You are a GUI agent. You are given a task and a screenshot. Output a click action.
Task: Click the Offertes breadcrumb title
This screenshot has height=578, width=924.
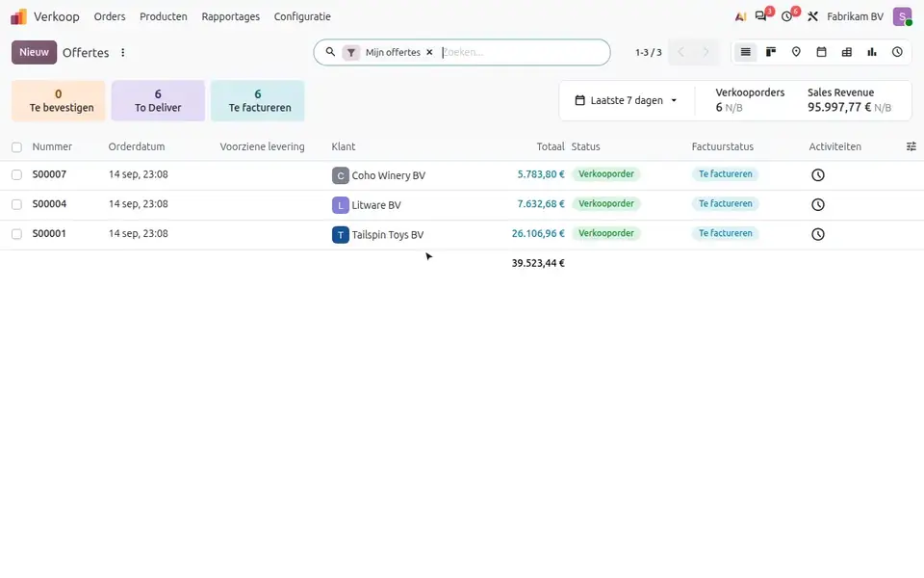pos(86,52)
